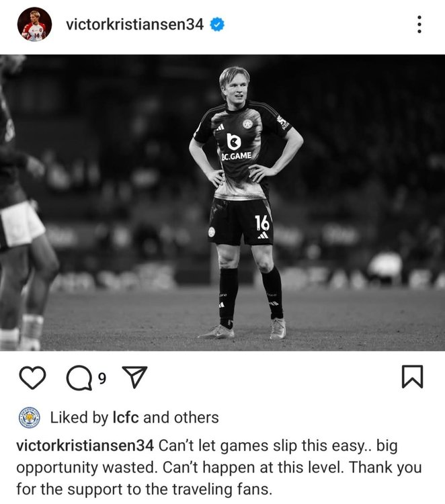
Task: Like the post with the heart icon
Action: pyautogui.click(x=32, y=378)
